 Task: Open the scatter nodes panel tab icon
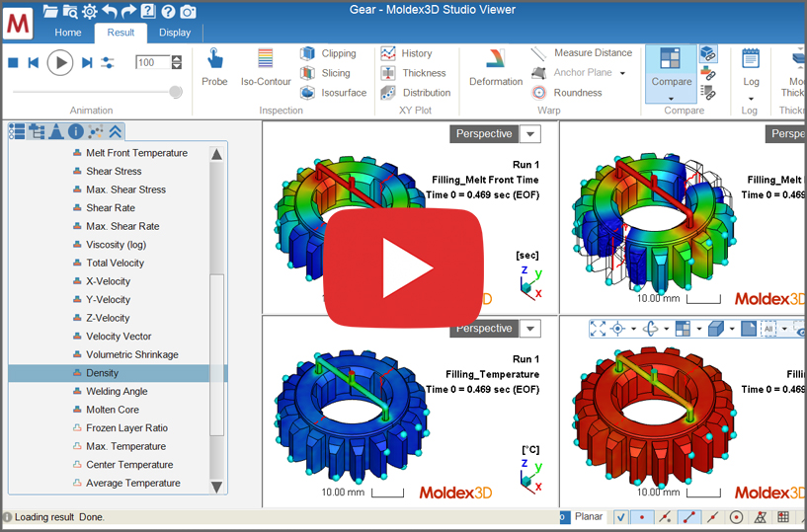click(x=96, y=131)
